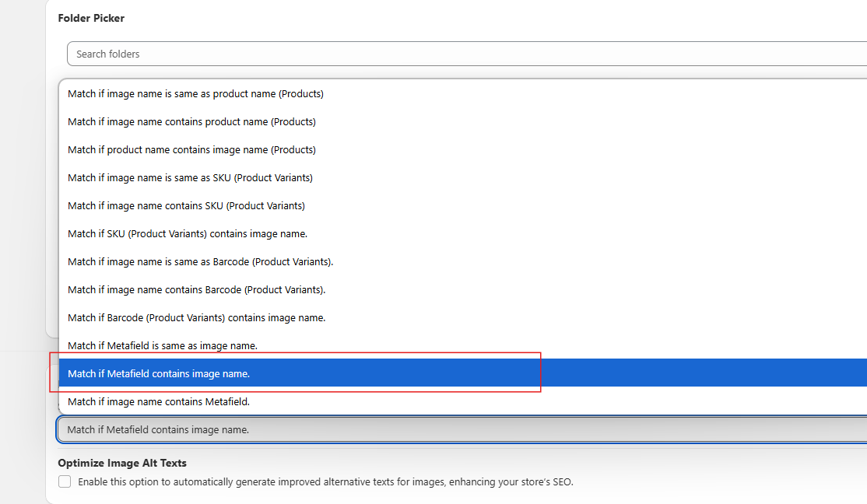Choose "image name contains product name (Products)" option
The image size is (867, 504).
point(191,122)
